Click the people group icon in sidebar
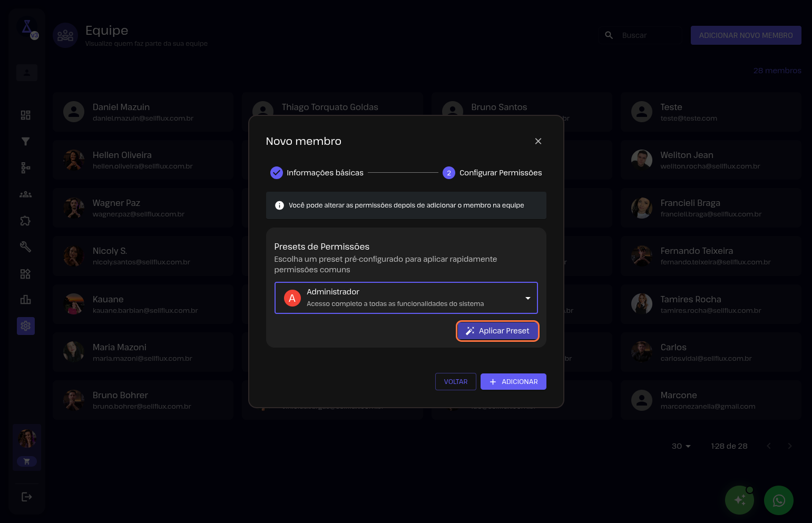This screenshot has height=523, width=812. pos(25,194)
